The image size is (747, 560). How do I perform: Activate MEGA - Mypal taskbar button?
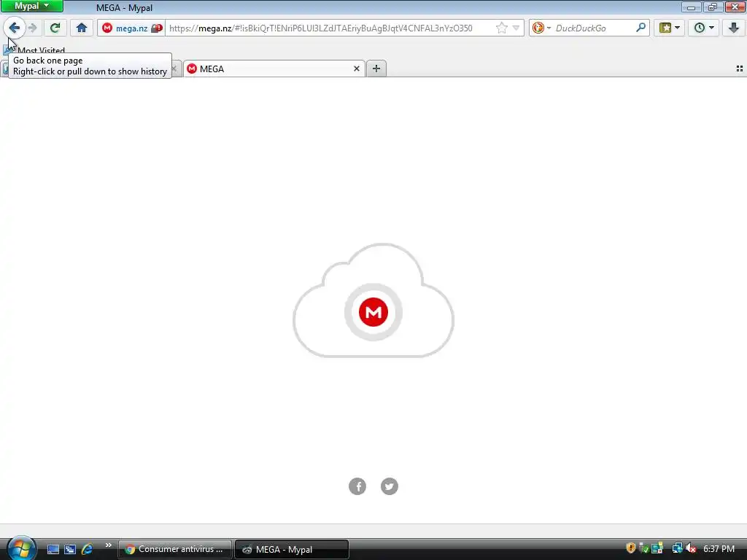point(292,549)
